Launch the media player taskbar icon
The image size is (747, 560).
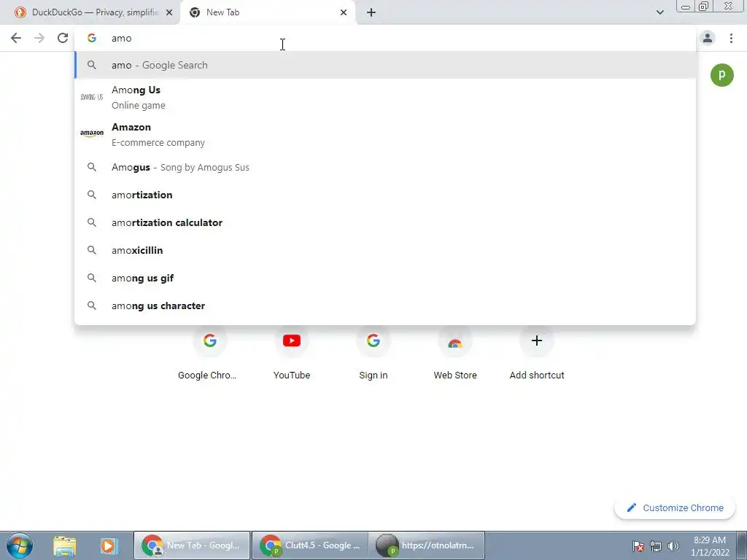[108, 545]
